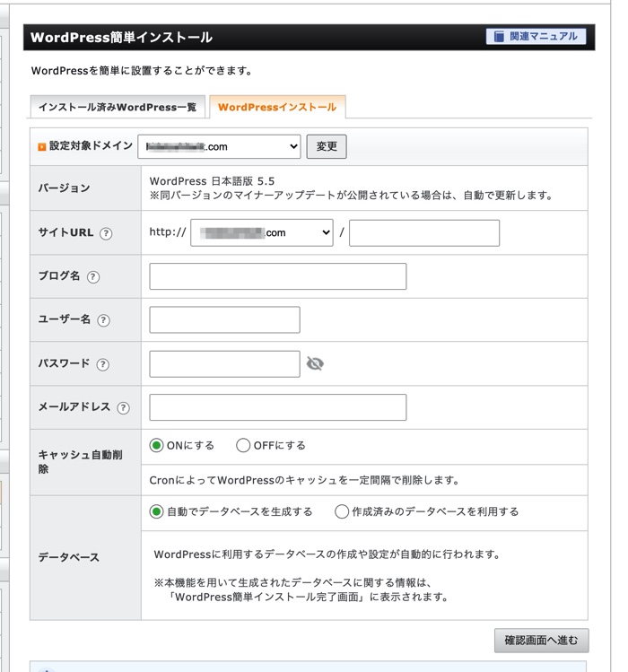
Task: Click the 変更 button
Action: pos(327,146)
